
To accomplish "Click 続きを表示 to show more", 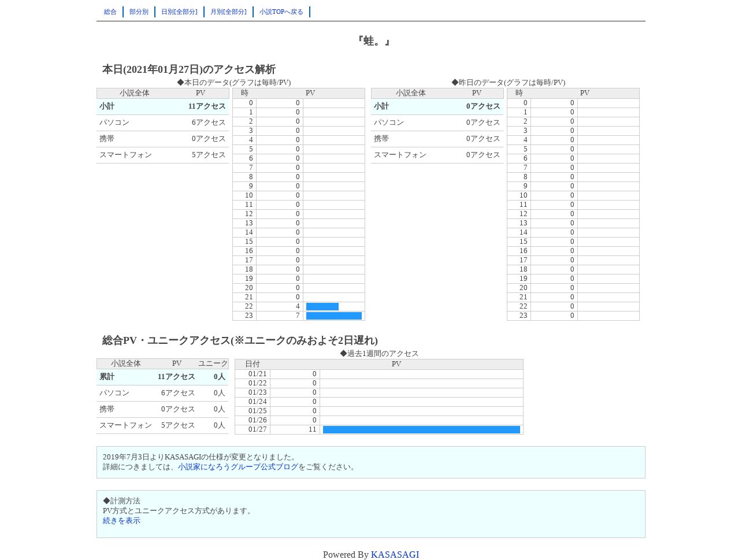I will pyautogui.click(x=121, y=521).
